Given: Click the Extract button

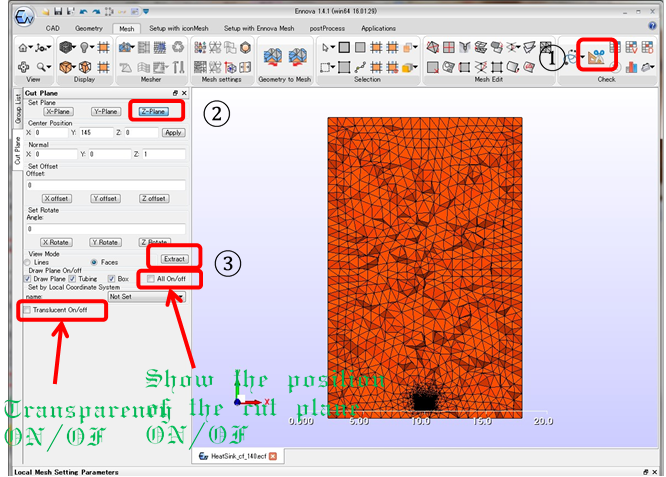Looking at the screenshot, I should 174,259.
